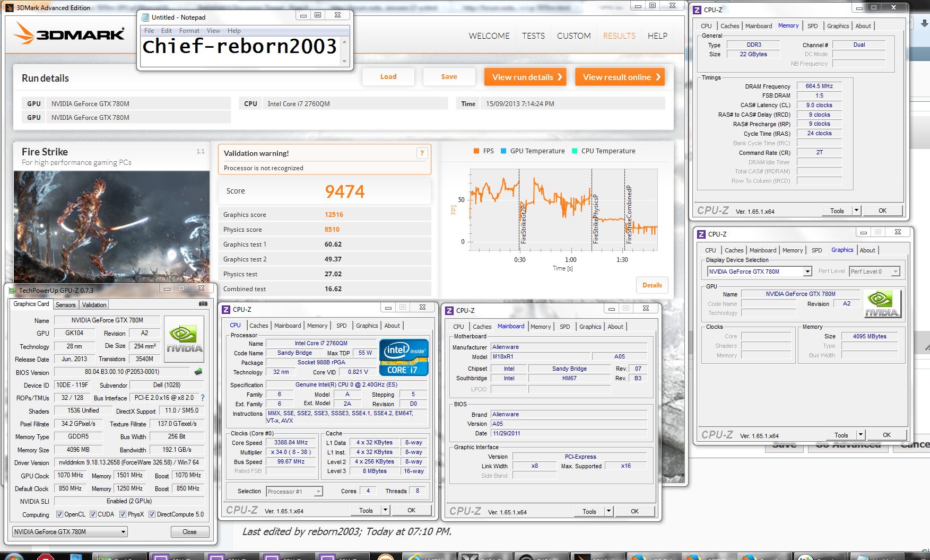The height and width of the screenshot is (560, 930).
Task: Click View run details button
Action: (x=525, y=77)
